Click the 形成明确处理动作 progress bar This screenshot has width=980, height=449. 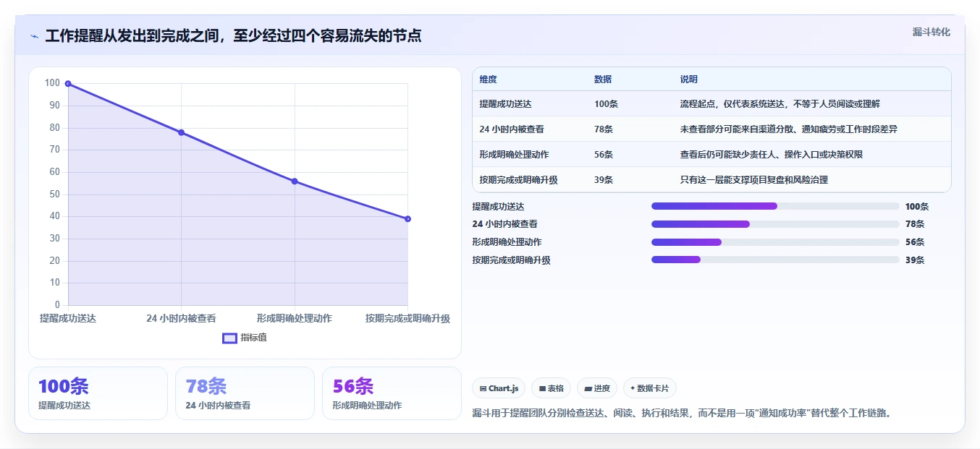click(x=775, y=242)
